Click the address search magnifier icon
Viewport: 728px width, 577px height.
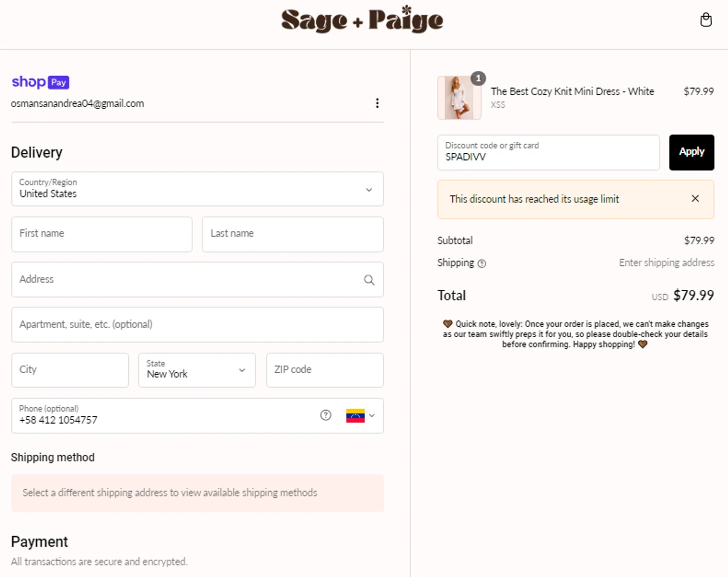(x=369, y=280)
